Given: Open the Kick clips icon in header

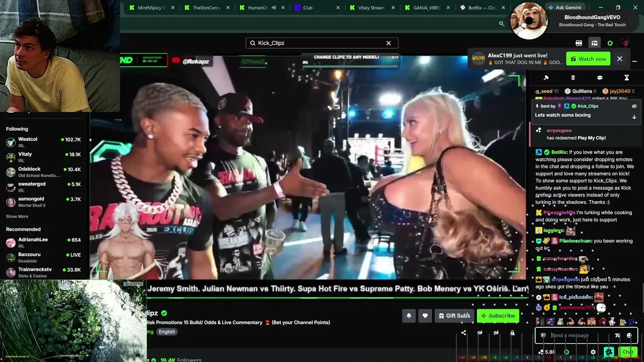Looking at the screenshot, I should point(579,43).
